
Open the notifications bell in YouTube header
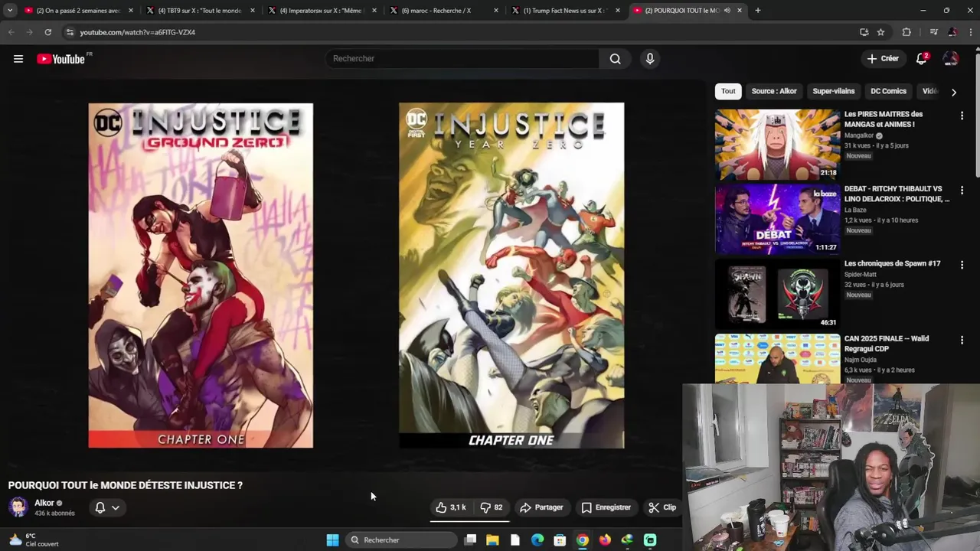[x=922, y=59]
